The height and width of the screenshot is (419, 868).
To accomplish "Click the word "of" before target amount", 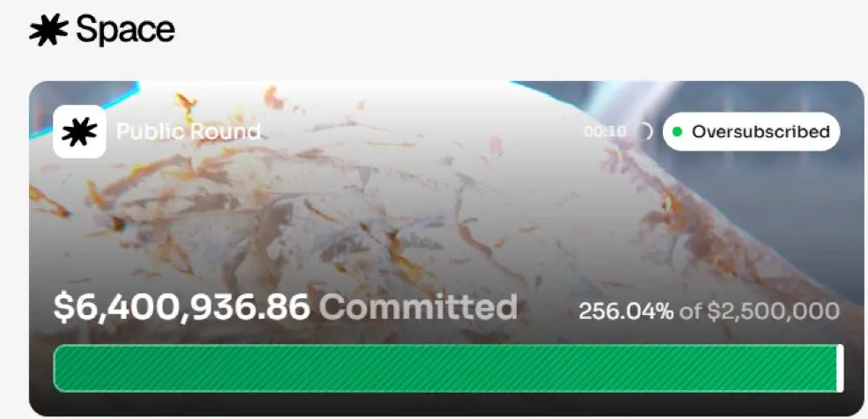I will pos(690,311).
